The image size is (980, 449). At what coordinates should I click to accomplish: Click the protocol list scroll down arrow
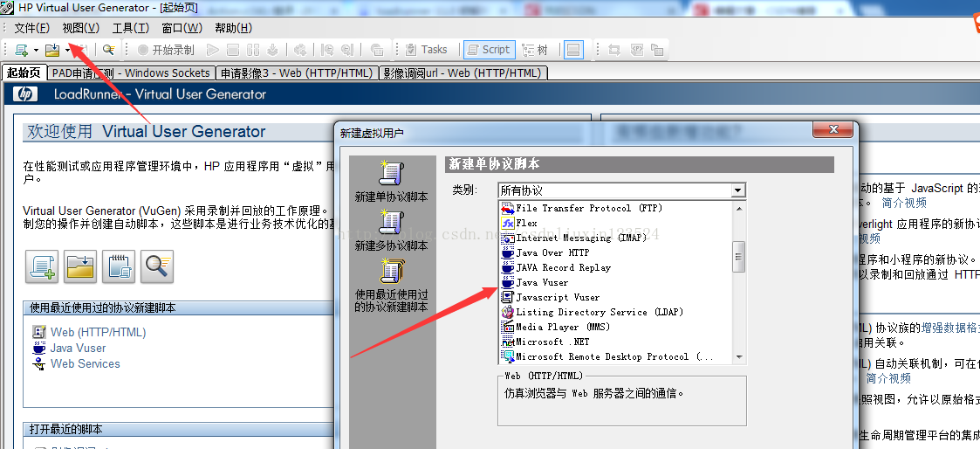(x=739, y=357)
